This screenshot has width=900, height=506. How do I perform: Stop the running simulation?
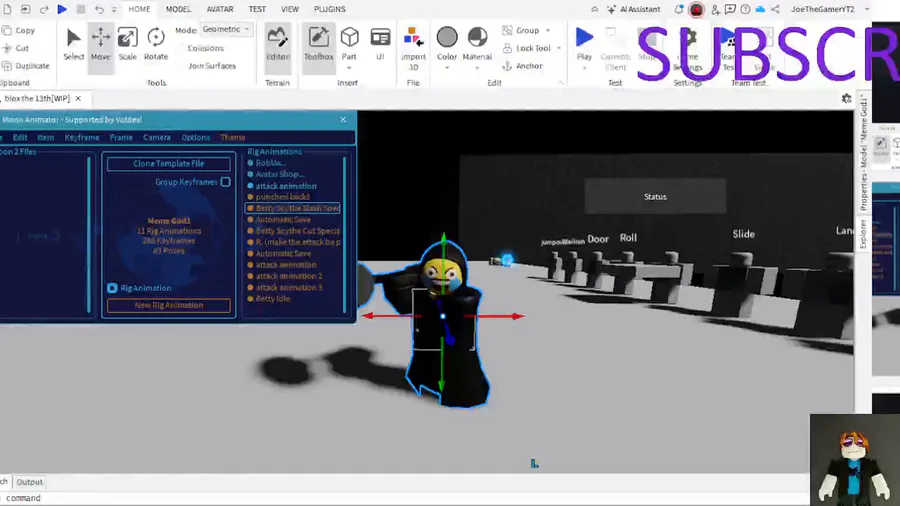coord(81,9)
